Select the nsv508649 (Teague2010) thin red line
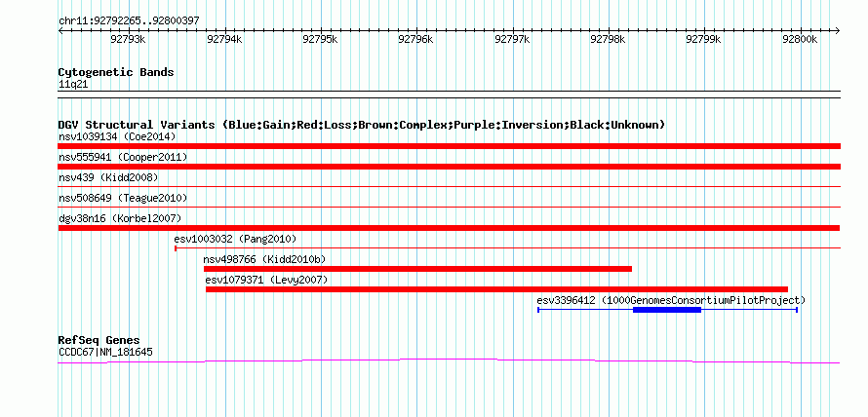 (x=449, y=208)
